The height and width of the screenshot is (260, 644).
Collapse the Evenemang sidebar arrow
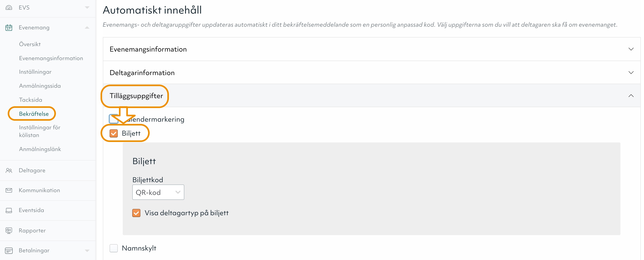(87, 27)
